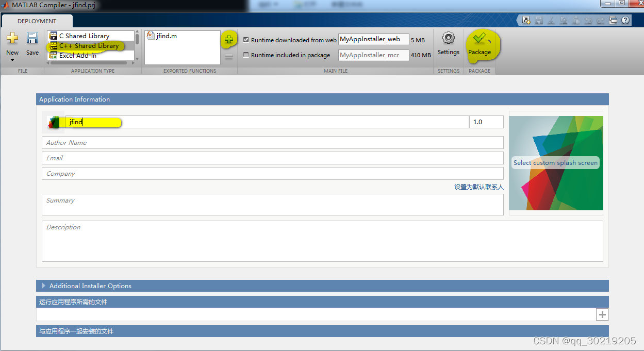644x351 pixels.
Task: Open Help from the quick access bar
Action: [624, 20]
